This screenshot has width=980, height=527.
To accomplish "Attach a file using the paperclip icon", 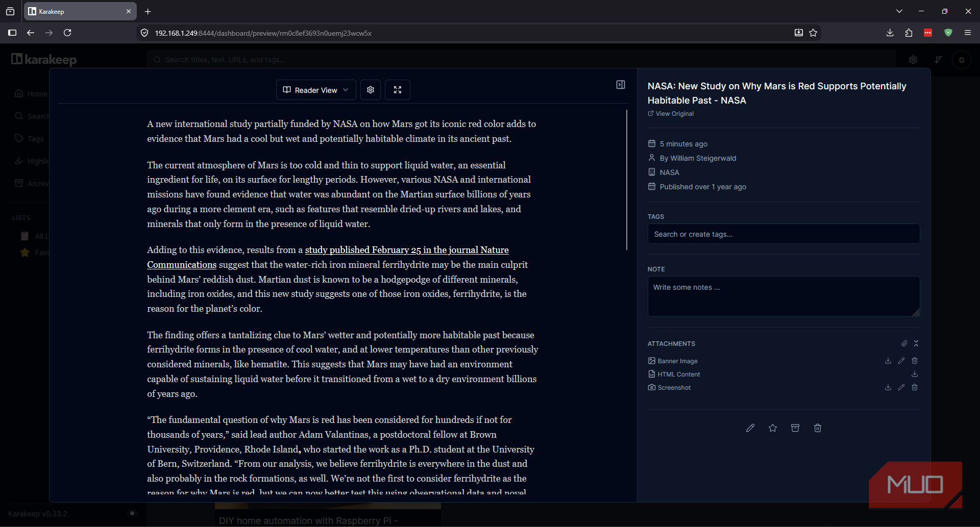I will coord(904,343).
